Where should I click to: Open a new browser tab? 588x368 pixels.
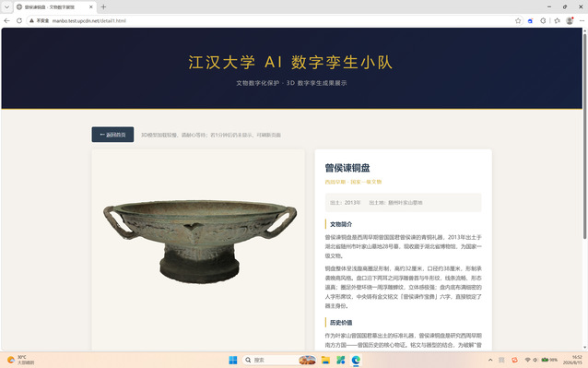pos(103,6)
